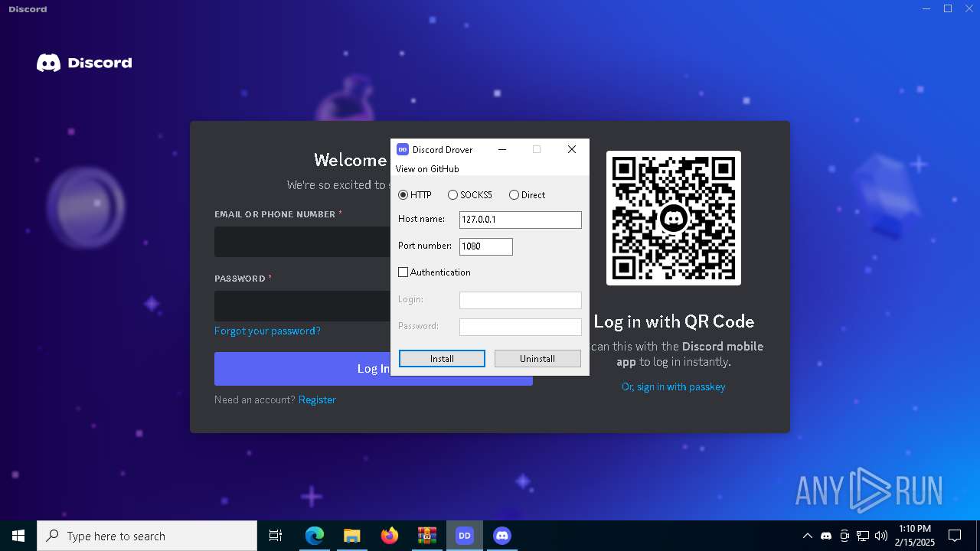
Task: Click the Login field in Discord Drover
Action: coord(521,300)
